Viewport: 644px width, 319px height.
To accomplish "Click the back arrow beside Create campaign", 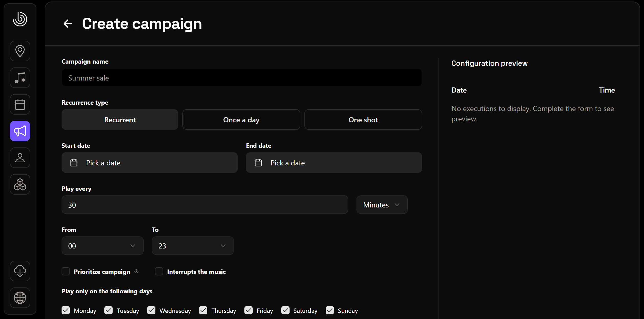I will (x=67, y=24).
